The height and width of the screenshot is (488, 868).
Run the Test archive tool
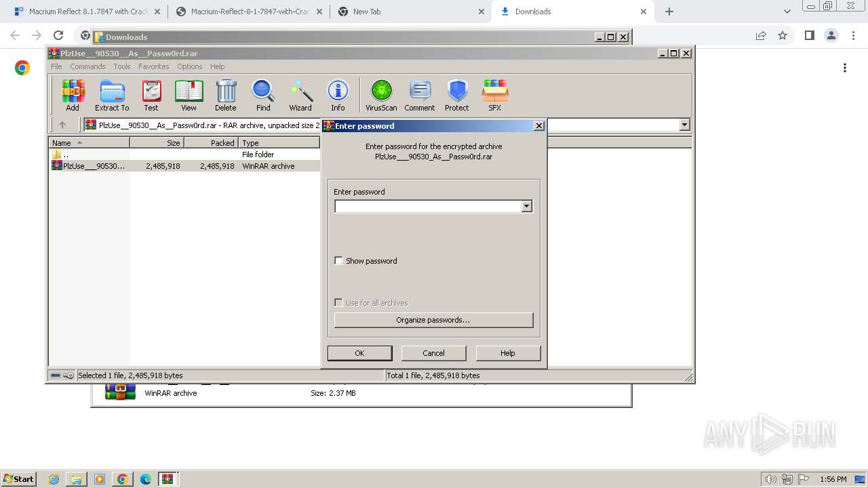tap(151, 95)
